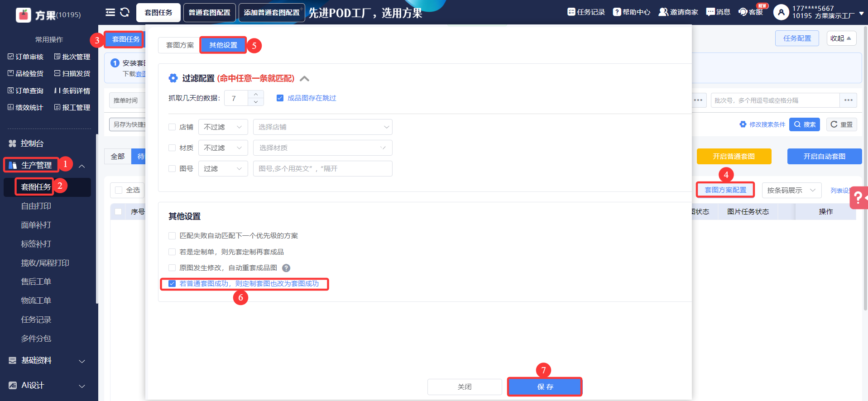Open 图号 filter mode dropdown 过滤
868x401 pixels.
coord(223,169)
